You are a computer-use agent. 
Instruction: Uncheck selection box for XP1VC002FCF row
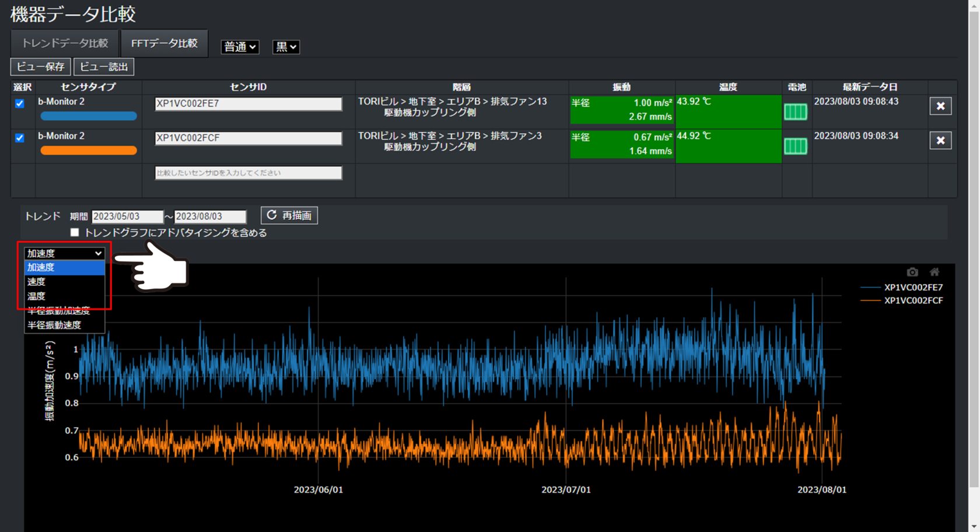tap(20, 138)
